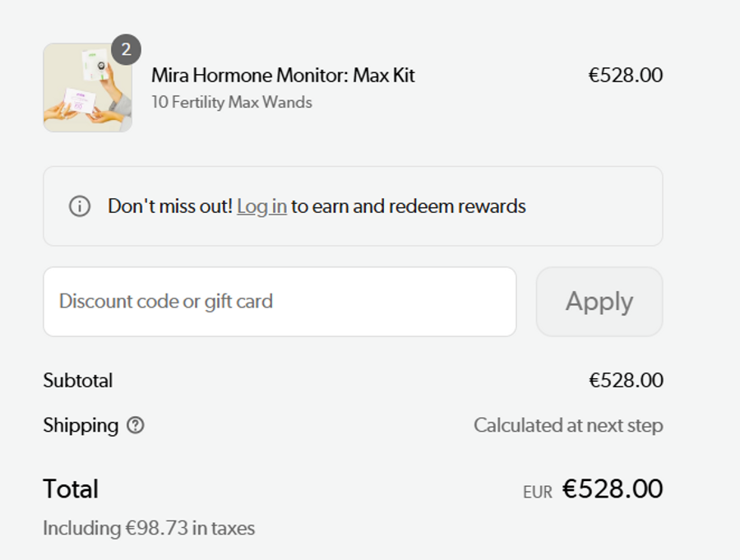Select the Mira Hormone Monitor: Max Kit title
Image resolution: width=740 pixels, height=560 pixels.
283,76
